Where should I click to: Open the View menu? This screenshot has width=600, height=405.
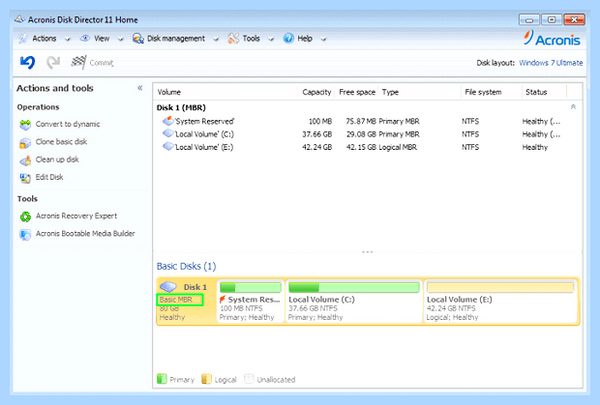click(102, 38)
